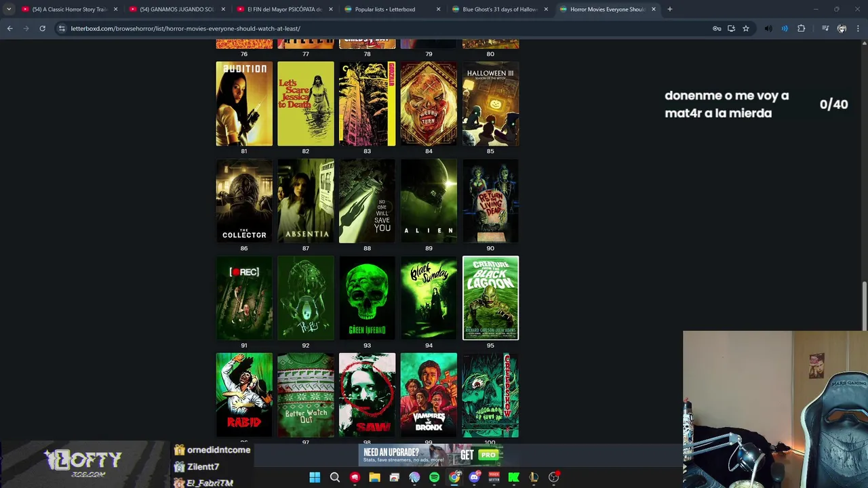
Task: Open the Better Watch Out poster
Action: point(306,394)
